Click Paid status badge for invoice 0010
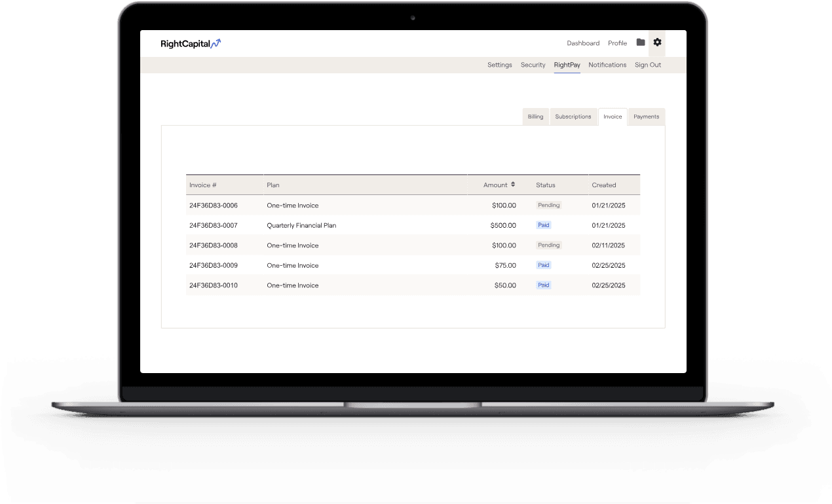This screenshot has width=832, height=504. pyautogui.click(x=544, y=285)
